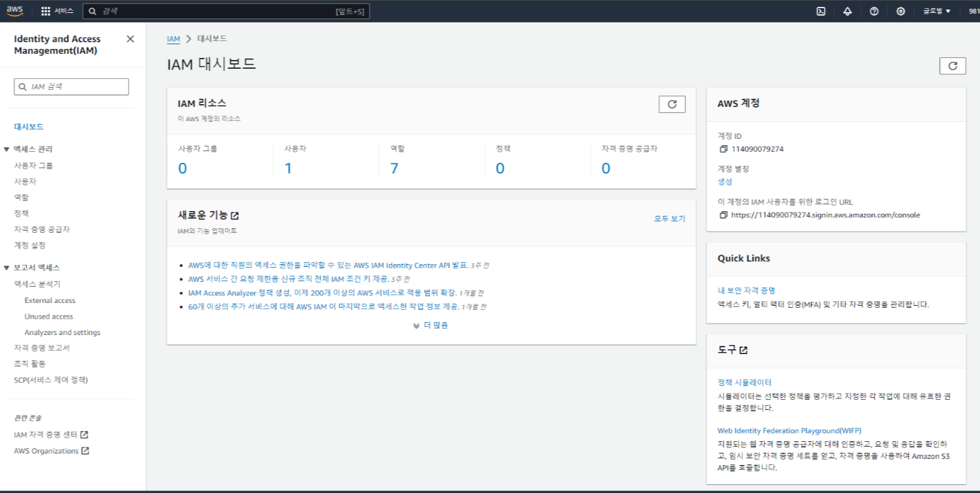Screen dimensions: 980x493
Task: Launch CloudShell from the top bar
Action: point(821,11)
